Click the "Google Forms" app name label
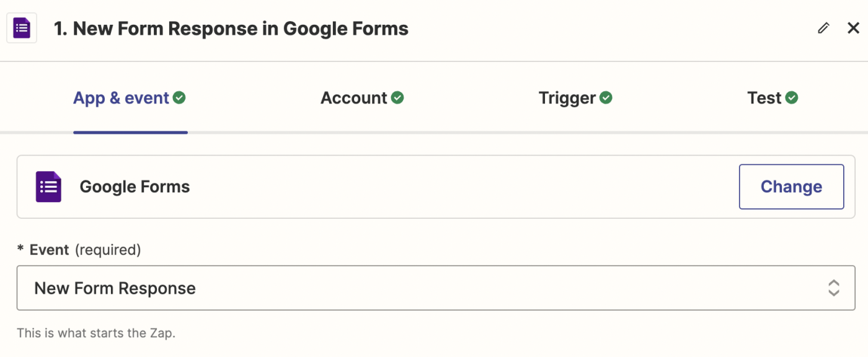Image resolution: width=868 pixels, height=357 pixels. 135,187
